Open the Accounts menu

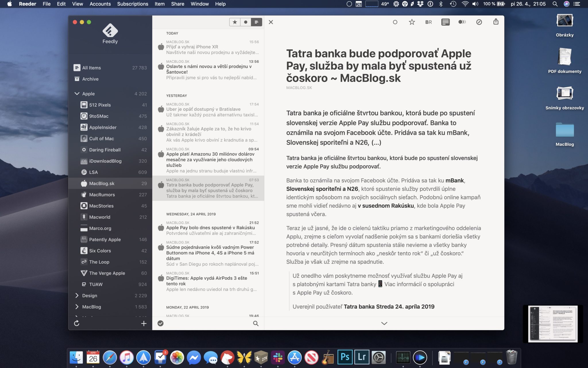100,4
